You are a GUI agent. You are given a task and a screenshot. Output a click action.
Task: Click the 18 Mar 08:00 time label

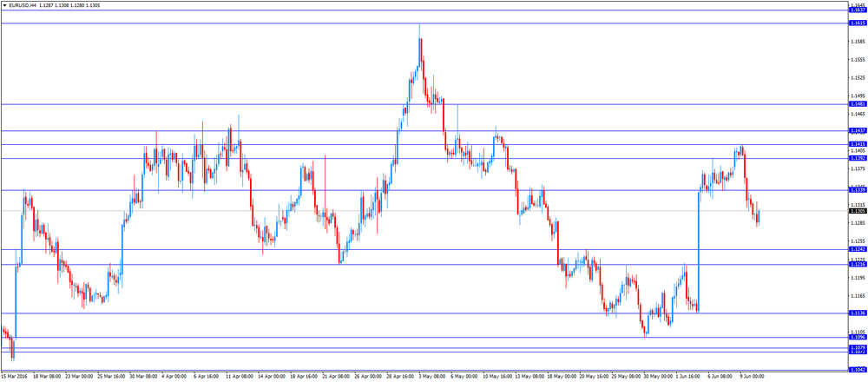coord(46,376)
